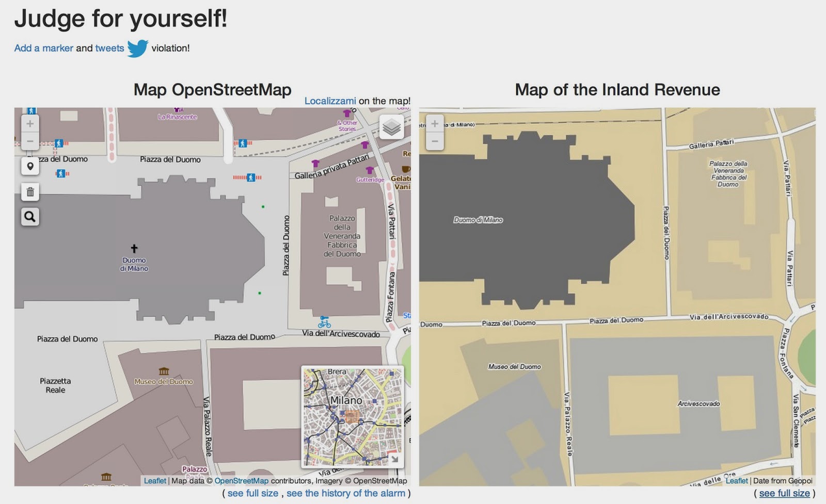Click the OpenStreetMap contributors attribution link
The image size is (826, 504).
242,481
